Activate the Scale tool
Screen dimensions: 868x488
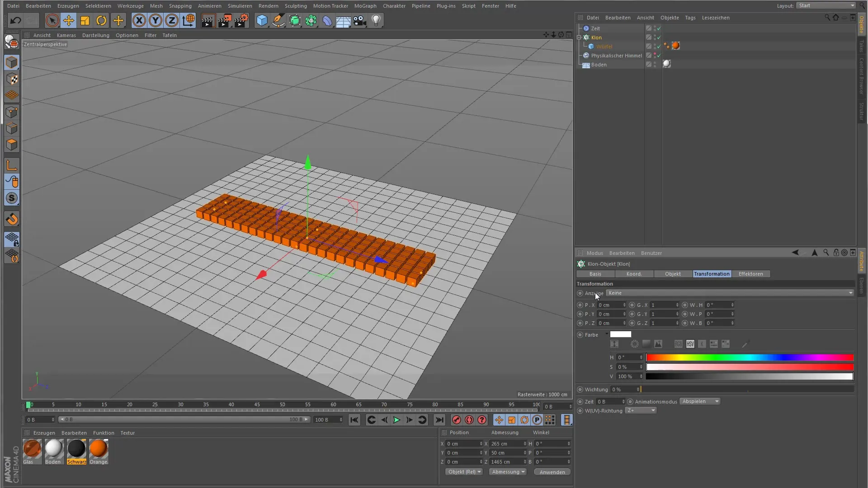click(85, 20)
